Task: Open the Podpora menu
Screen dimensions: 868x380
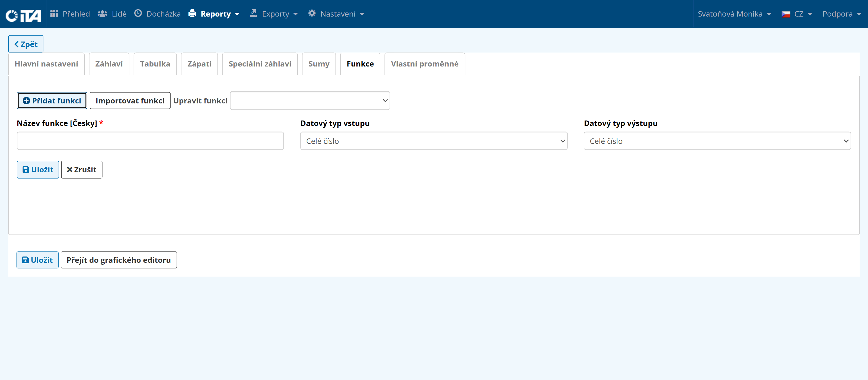Action: [842, 14]
